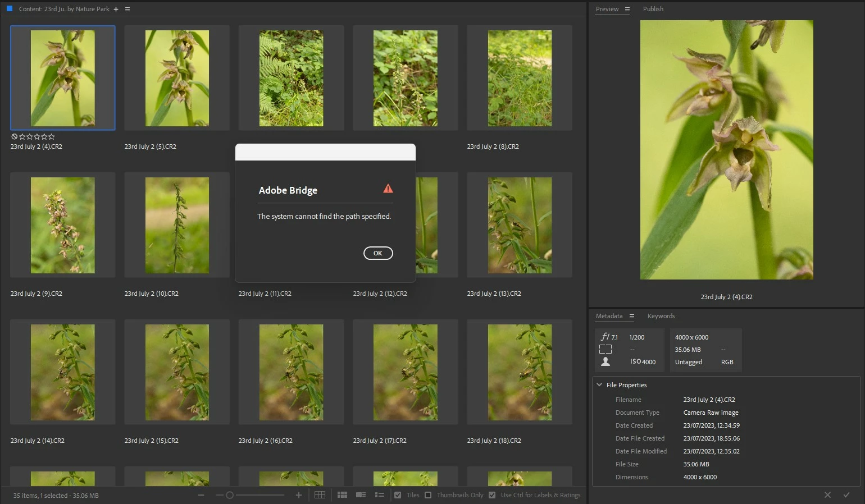Click the apply checkmark icon in the metadata panel
Screen dimensions: 865x504
pos(846,494)
